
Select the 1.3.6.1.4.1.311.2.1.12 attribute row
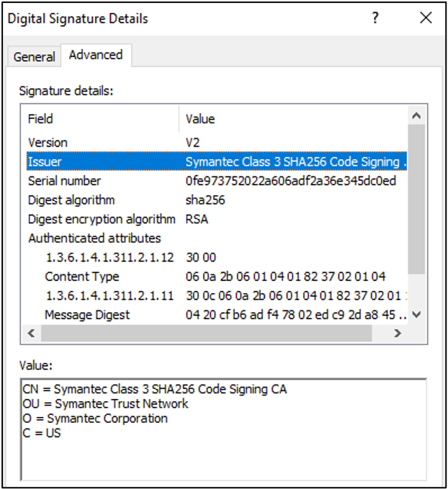217,257
